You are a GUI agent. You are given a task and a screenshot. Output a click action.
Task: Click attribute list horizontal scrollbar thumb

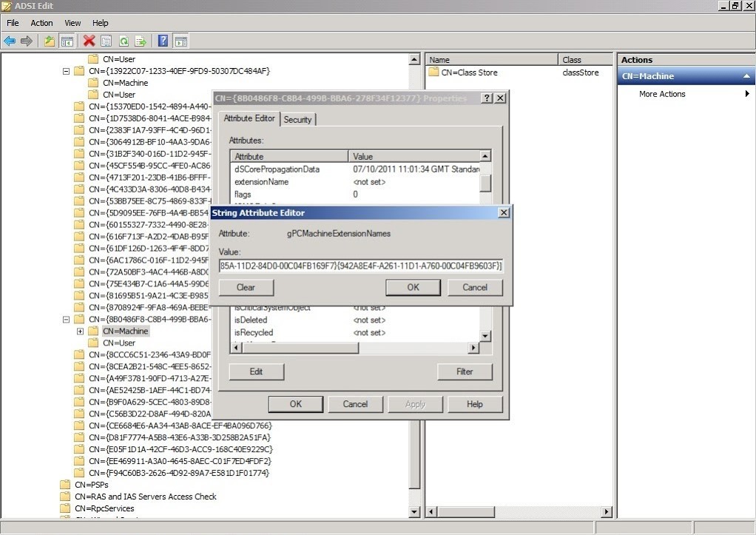(x=300, y=348)
